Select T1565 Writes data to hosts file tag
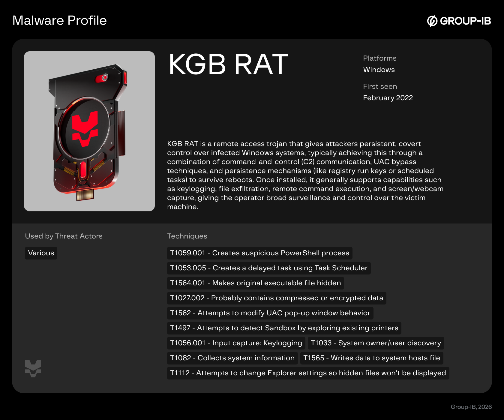This screenshot has width=504, height=420. (372, 358)
